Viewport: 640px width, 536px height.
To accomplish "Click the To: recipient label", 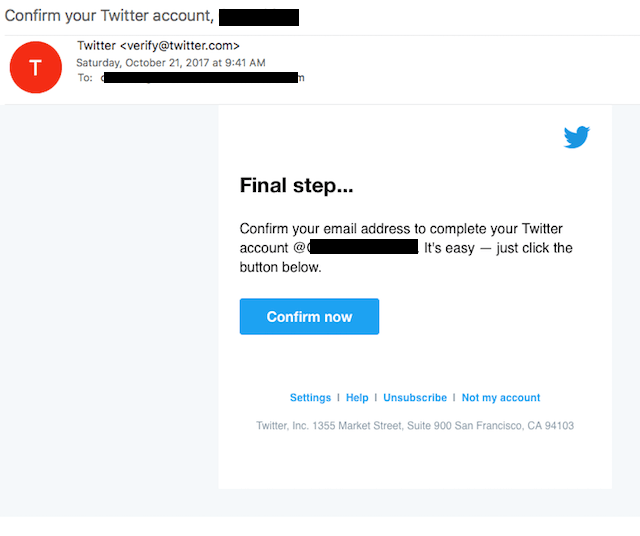I will pyautogui.click(x=85, y=78).
